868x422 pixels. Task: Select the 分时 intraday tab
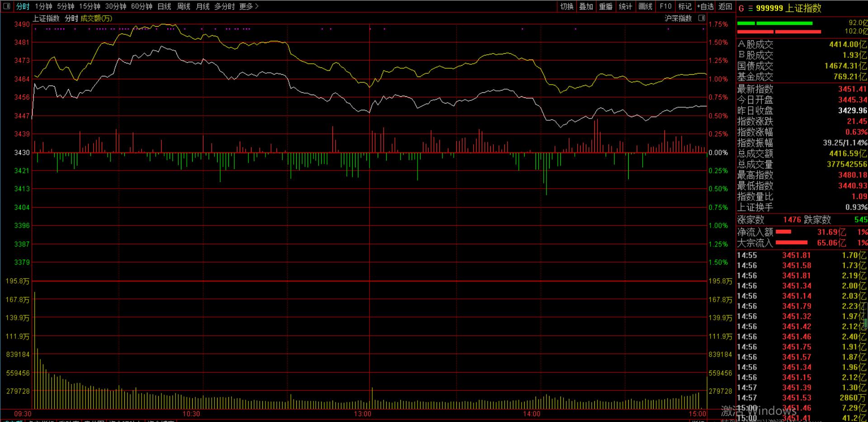23,6
